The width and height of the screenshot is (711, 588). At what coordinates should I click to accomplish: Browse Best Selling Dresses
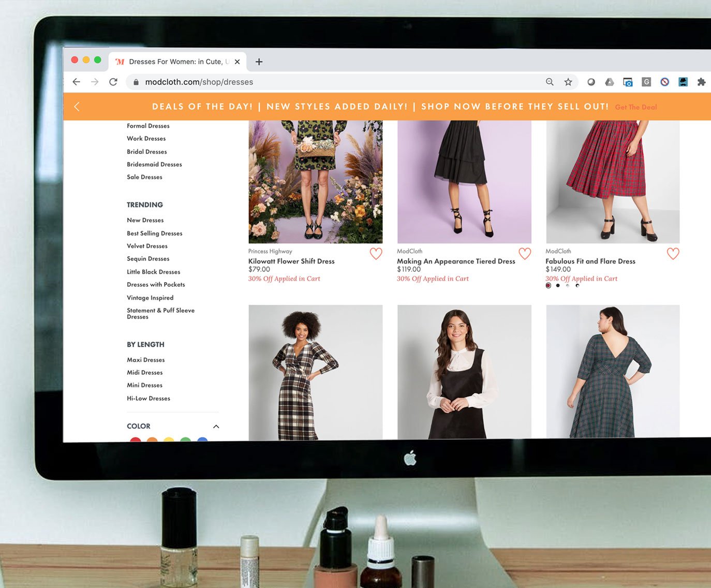coord(155,233)
